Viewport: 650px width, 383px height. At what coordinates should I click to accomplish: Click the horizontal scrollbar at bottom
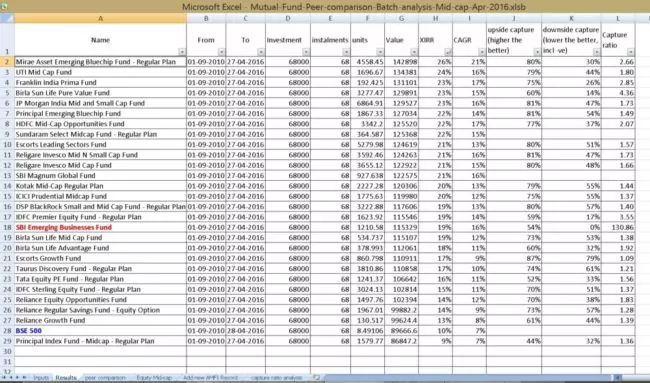473,378
